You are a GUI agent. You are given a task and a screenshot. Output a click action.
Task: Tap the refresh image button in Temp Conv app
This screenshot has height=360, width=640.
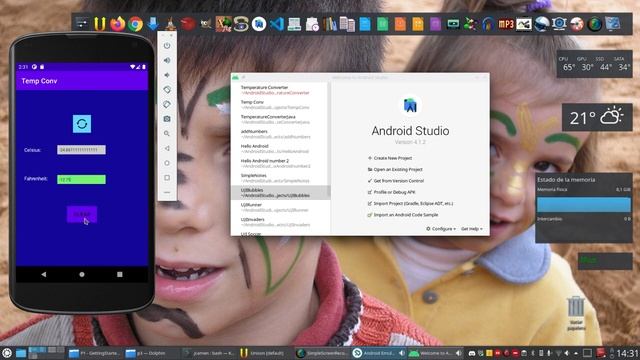(x=82, y=124)
